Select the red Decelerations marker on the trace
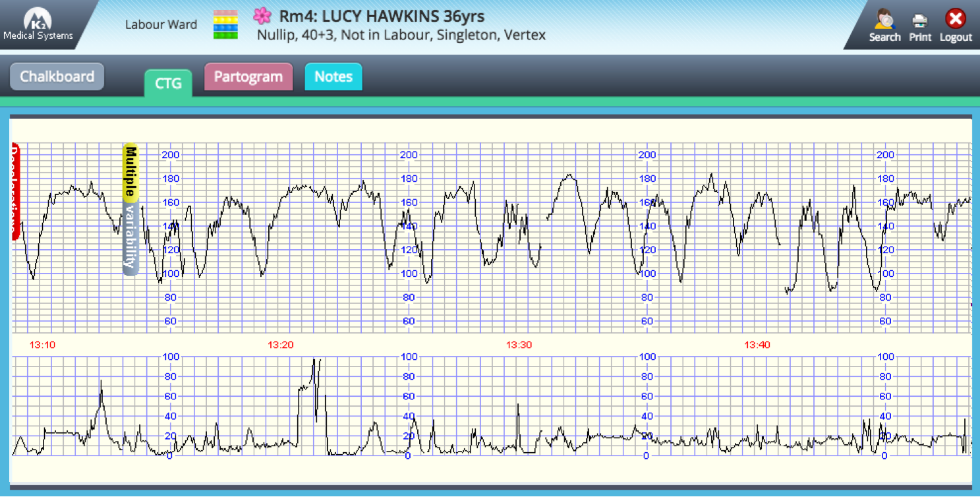This screenshot has width=980, height=497. (16, 191)
